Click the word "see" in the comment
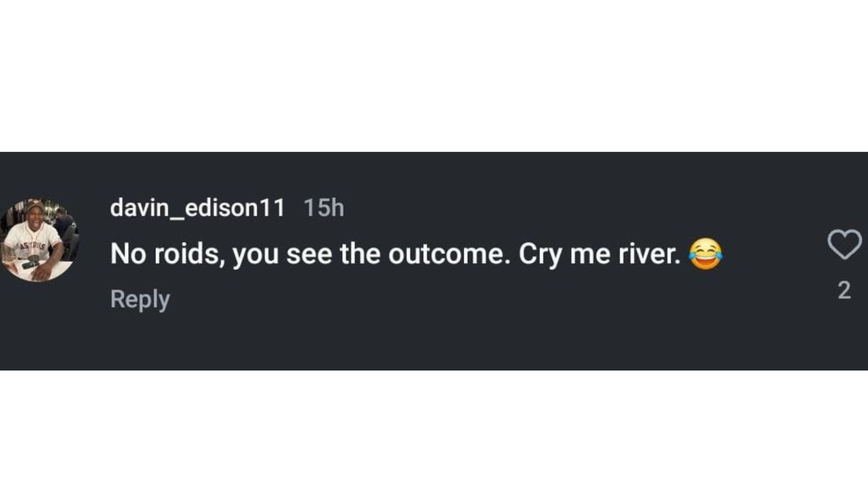Image resolution: width=868 pixels, height=488 pixels. (x=309, y=254)
